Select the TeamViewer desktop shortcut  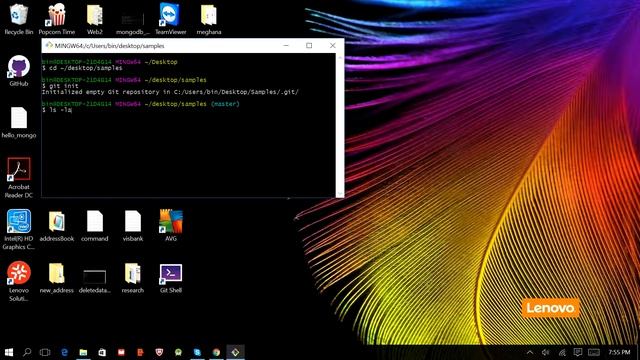(171, 19)
